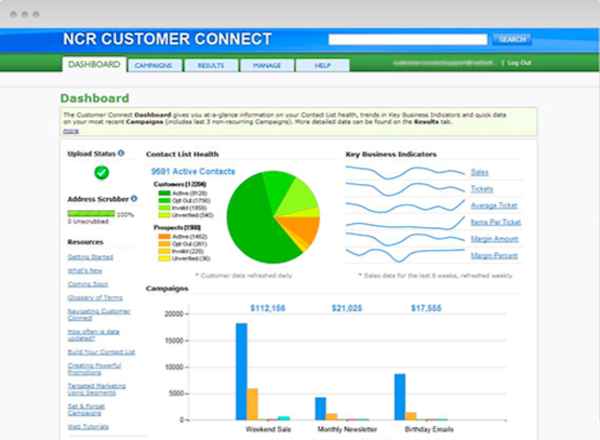
Task: Open the Help tab
Action: click(323, 65)
